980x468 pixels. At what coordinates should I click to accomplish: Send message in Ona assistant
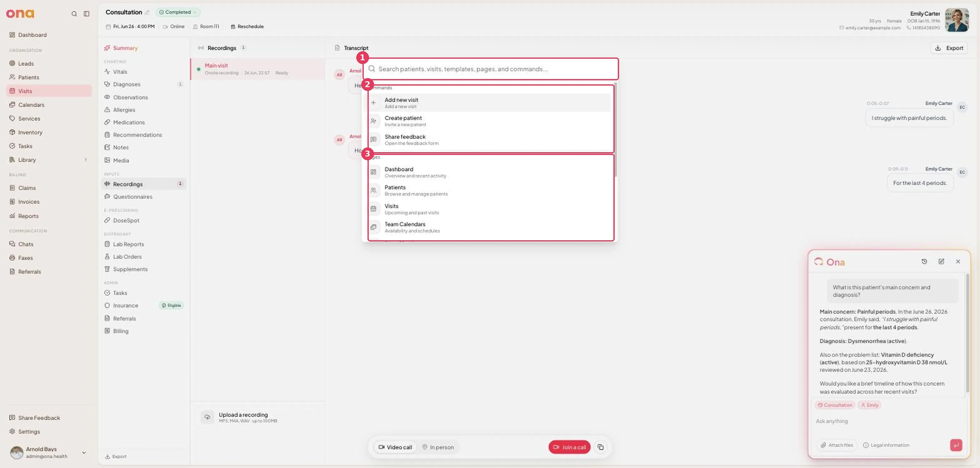click(x=956, y=445)
